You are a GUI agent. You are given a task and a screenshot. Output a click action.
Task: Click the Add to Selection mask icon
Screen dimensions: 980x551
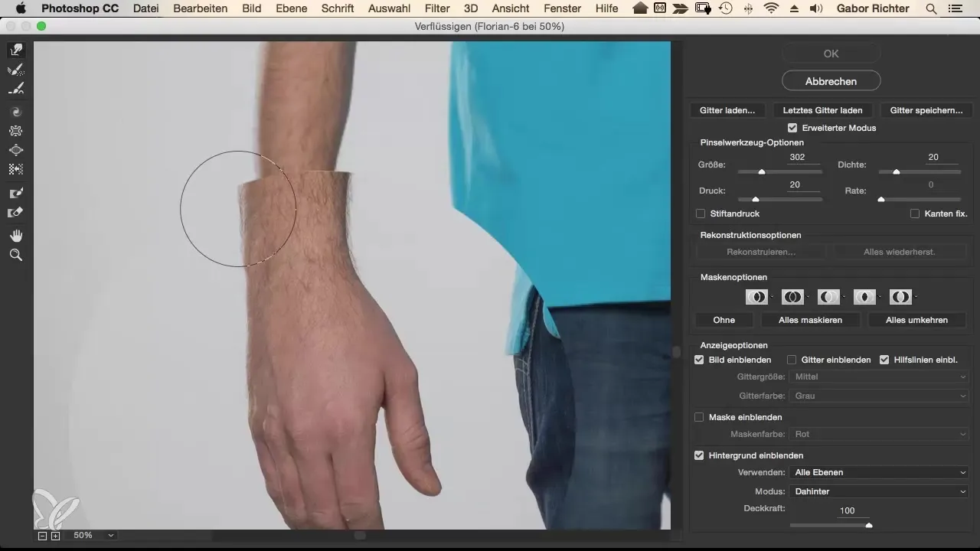coord(792,296)
